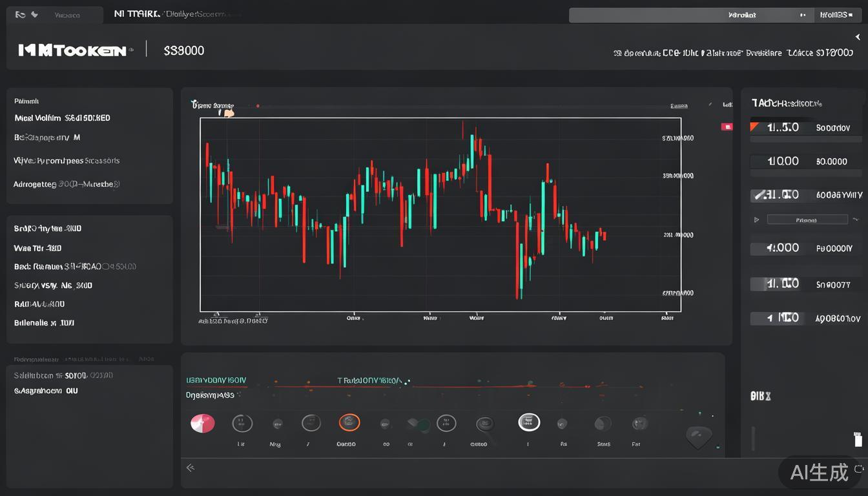
Task: Click the play triangle beside the Filters box
Action: [x=756, y=219]
